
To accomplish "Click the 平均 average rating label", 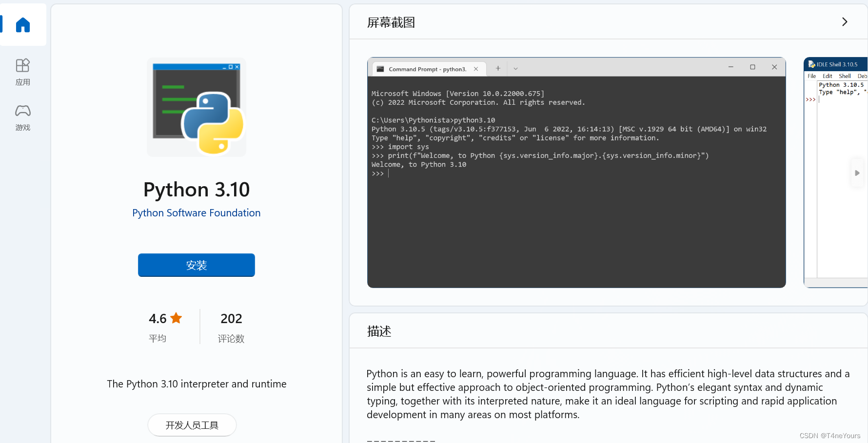I will (x=158, y=338).
